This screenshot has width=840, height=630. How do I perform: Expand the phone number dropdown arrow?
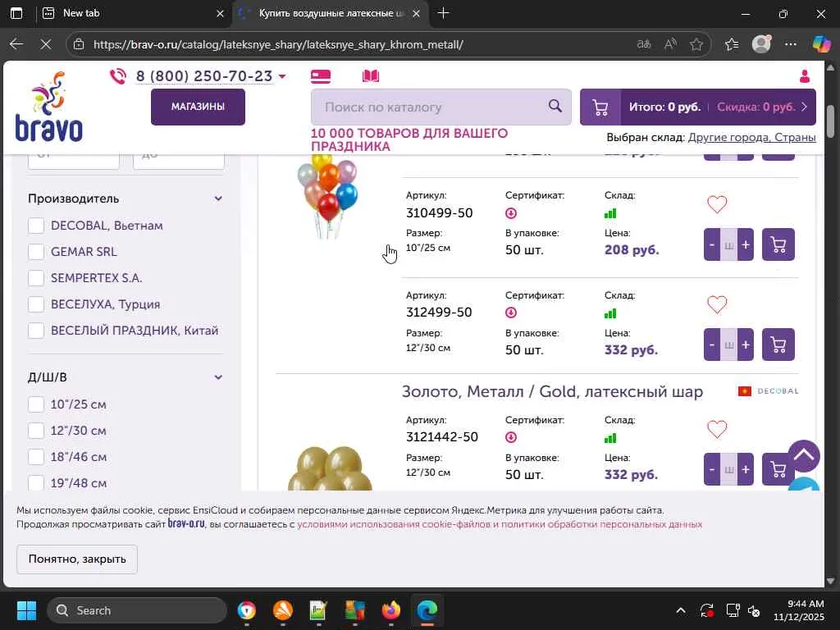[x=282, y=76]
